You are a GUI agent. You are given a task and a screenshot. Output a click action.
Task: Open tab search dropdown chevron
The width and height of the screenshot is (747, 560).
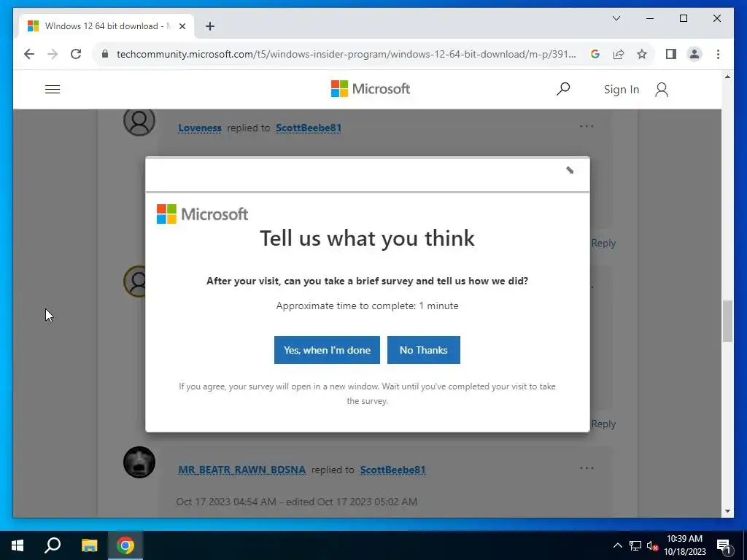tap(616, 18)
